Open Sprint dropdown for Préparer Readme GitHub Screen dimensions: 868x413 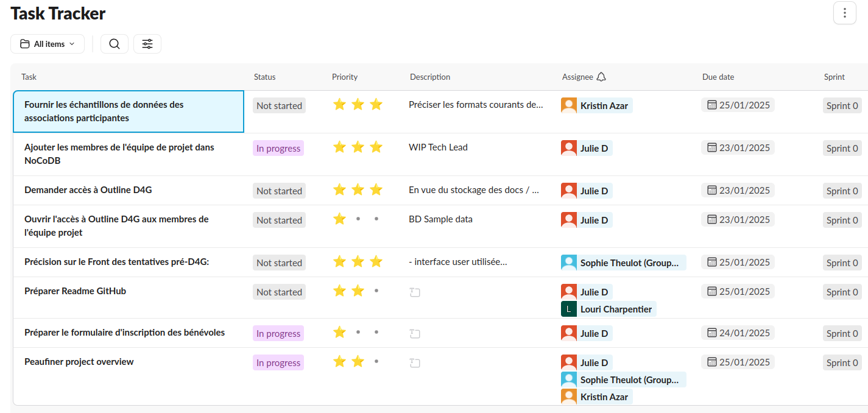[842, 292]
